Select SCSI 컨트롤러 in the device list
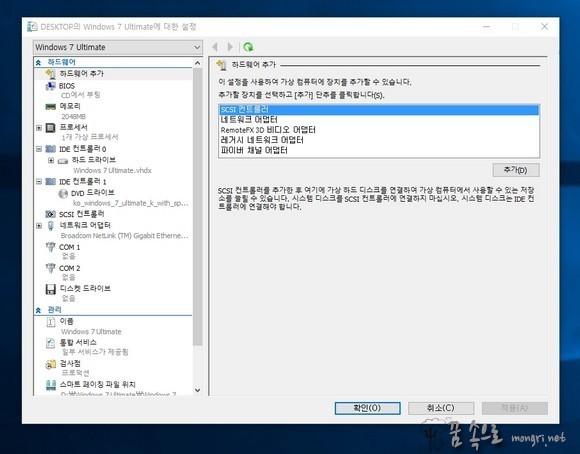580x454 pixels. click(x=379, y=110)
